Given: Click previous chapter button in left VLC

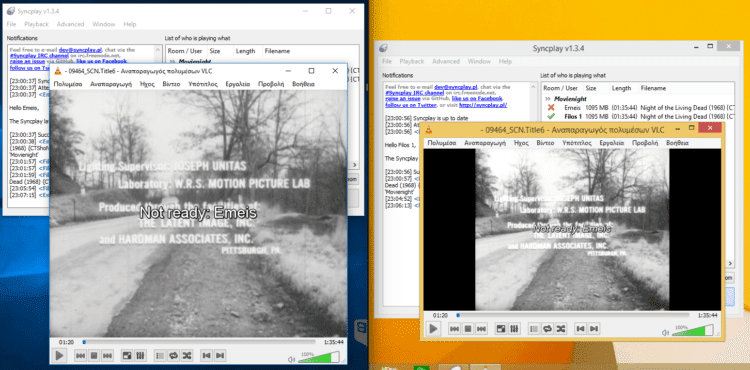Looking at the screenshot, I should [x=81, y=356].
